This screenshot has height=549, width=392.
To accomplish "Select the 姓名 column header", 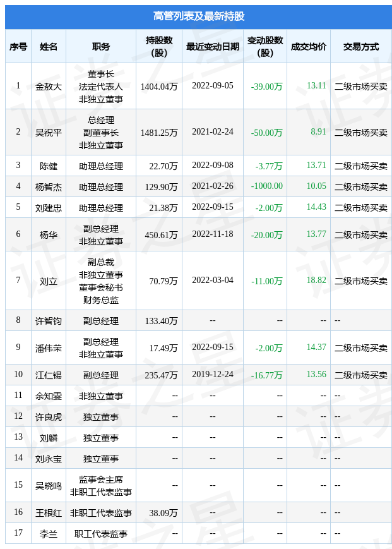I will (48, 47).
